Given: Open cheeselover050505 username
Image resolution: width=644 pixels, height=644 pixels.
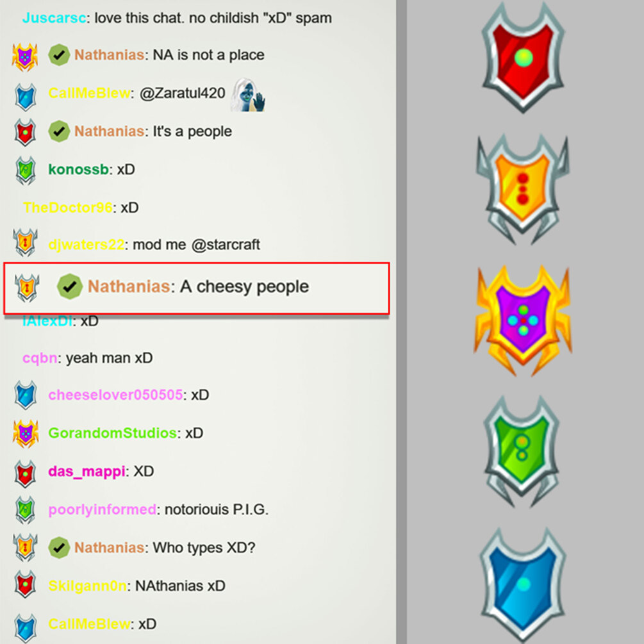Looking at the screenshot, I should [x=115, y=395].
